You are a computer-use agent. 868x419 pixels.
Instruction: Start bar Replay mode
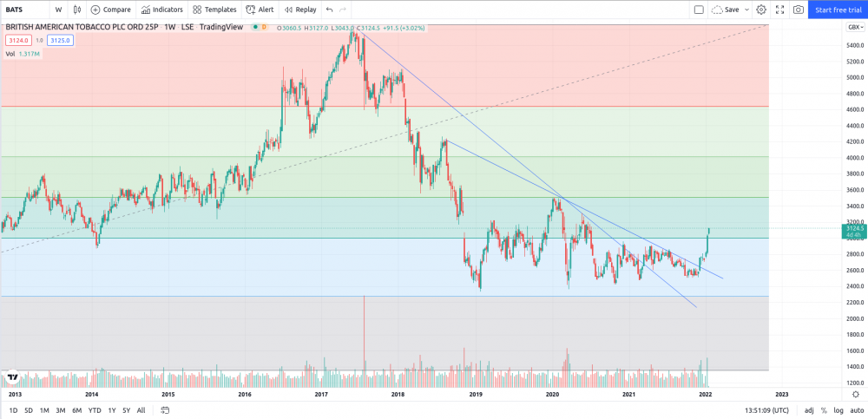coord(300,10)
